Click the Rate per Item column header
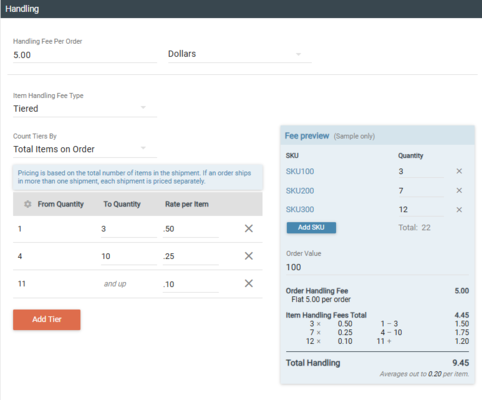This screenshot has width=482, height=400. (187, 204)
